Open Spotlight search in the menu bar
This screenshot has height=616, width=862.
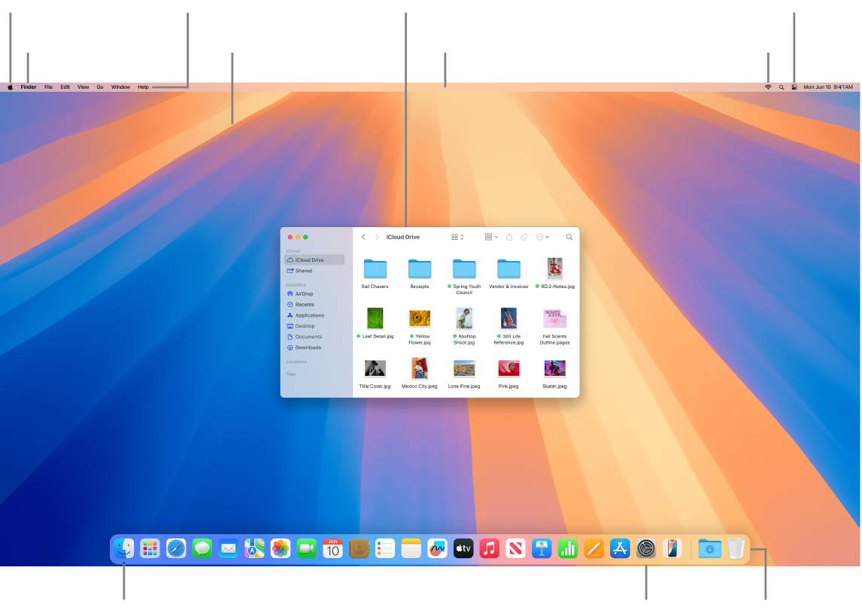pyautogui.click(x=782, y=86)
